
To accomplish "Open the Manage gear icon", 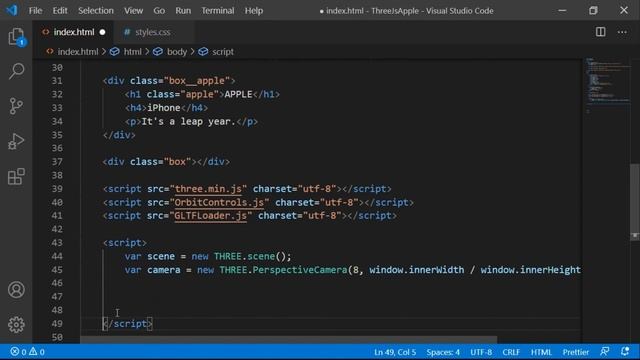I will coord(16,324).
